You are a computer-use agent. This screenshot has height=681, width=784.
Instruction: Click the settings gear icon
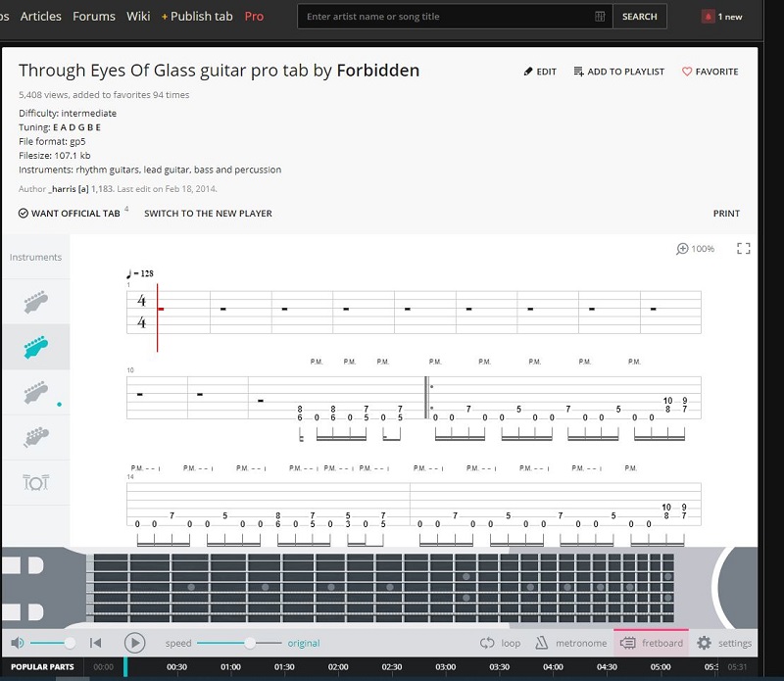click(704, 643)
